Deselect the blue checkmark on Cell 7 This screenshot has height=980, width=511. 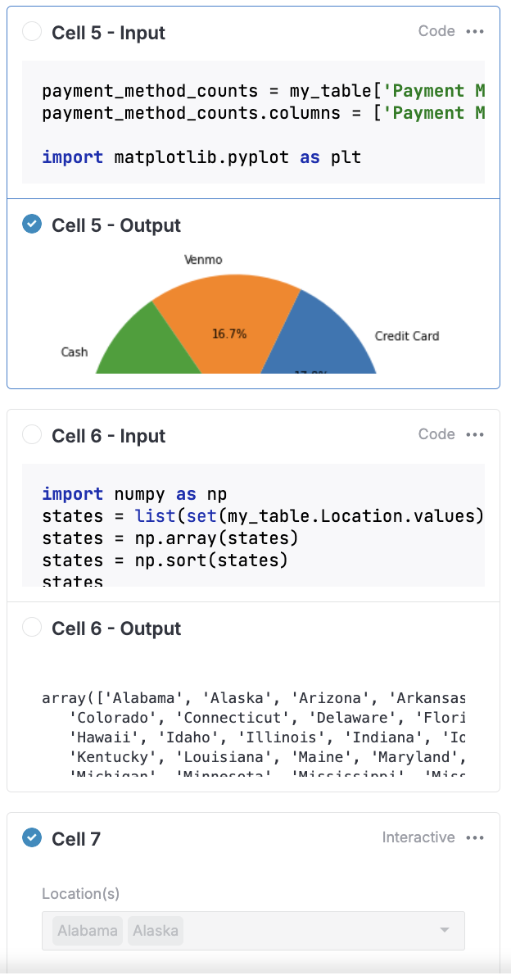[31, 837]
